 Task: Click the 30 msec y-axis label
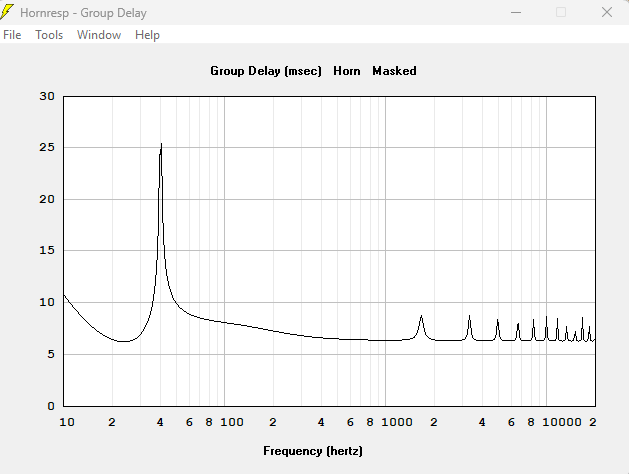(47, 96)
